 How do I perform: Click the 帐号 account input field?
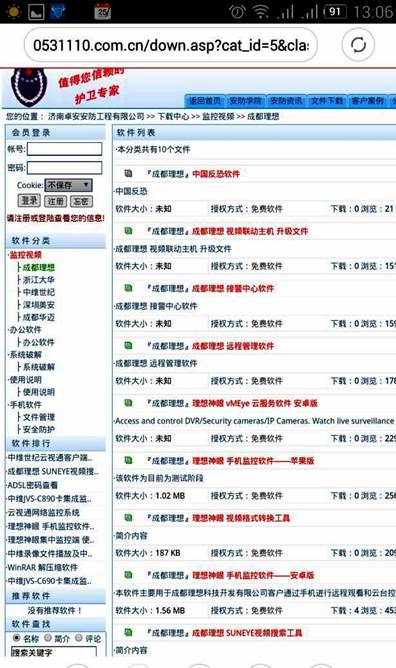coord(65,149)
